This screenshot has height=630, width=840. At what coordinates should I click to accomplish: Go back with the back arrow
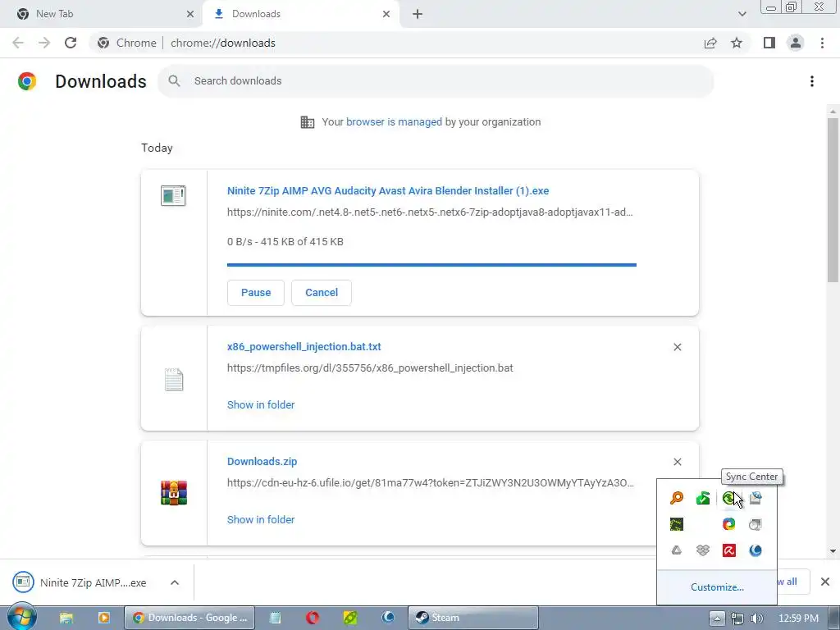point(18,43)
